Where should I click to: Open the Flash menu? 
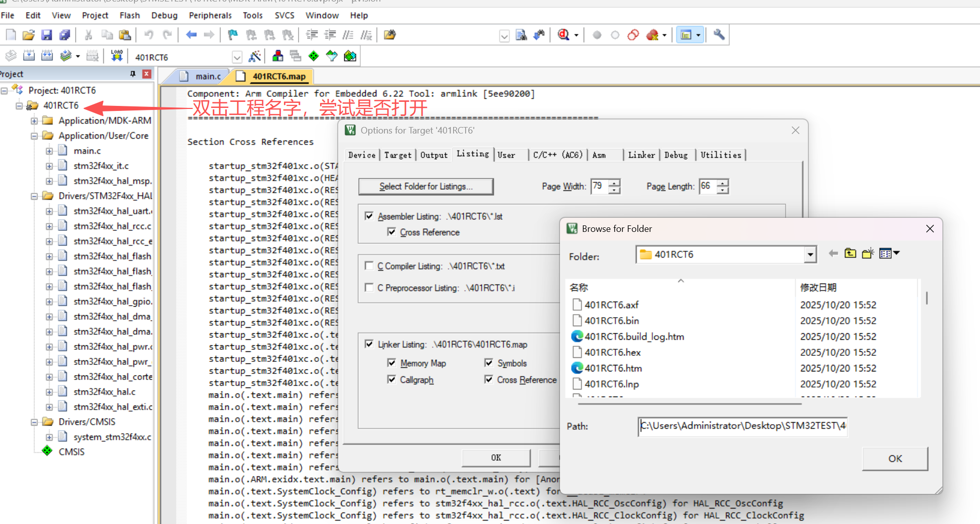[129, 15]
